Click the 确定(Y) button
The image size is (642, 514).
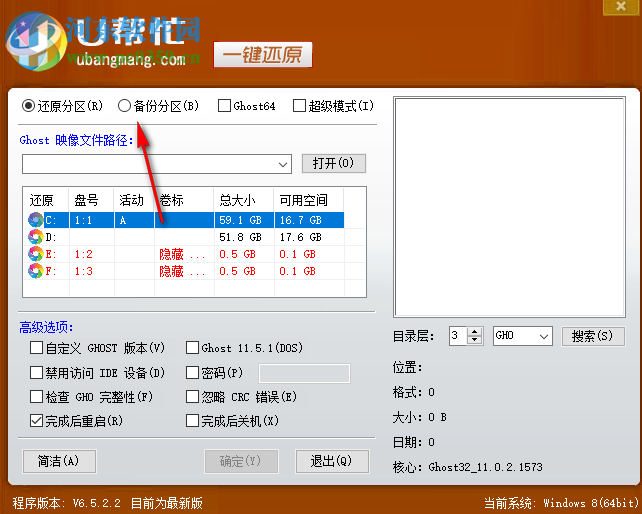pyautogui.click(x=241, y=461)
